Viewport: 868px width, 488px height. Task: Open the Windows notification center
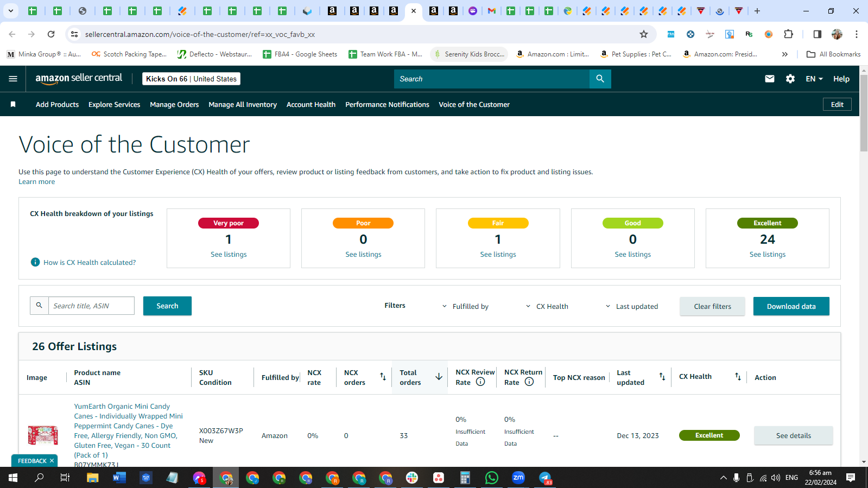[x=851, y=478]
